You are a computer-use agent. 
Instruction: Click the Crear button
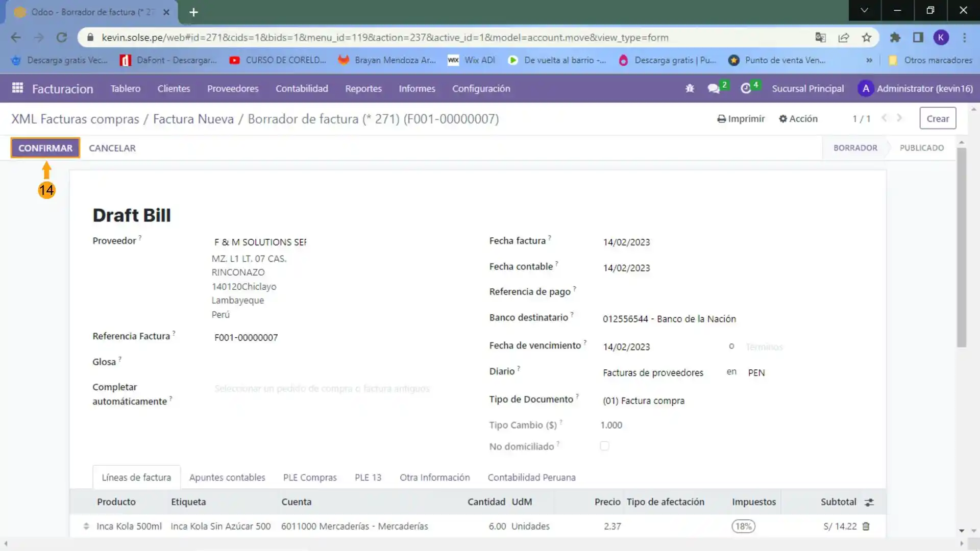[938, 118]
